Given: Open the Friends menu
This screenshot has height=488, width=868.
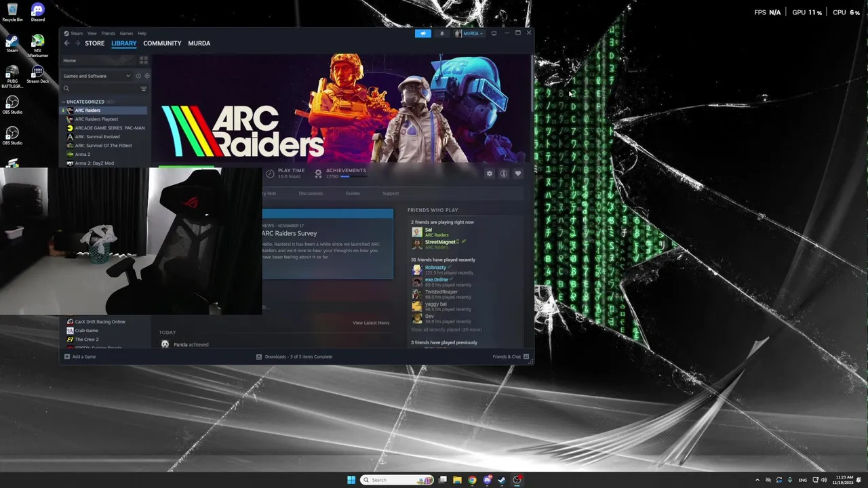Looking at the screenshot, I should [x=108, y=33].
